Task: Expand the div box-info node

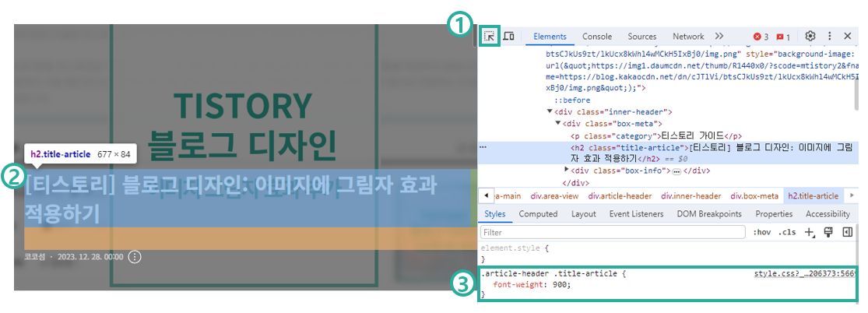Action: [x=566, y=169]
